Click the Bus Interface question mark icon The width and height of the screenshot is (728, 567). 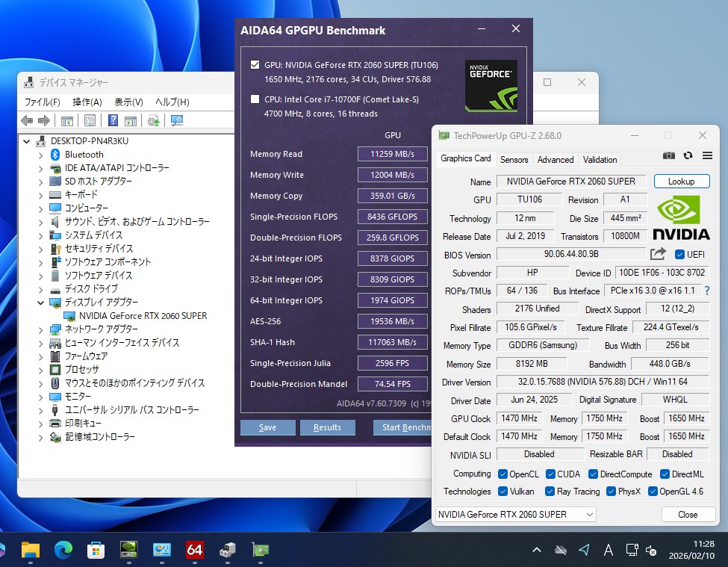706,291
